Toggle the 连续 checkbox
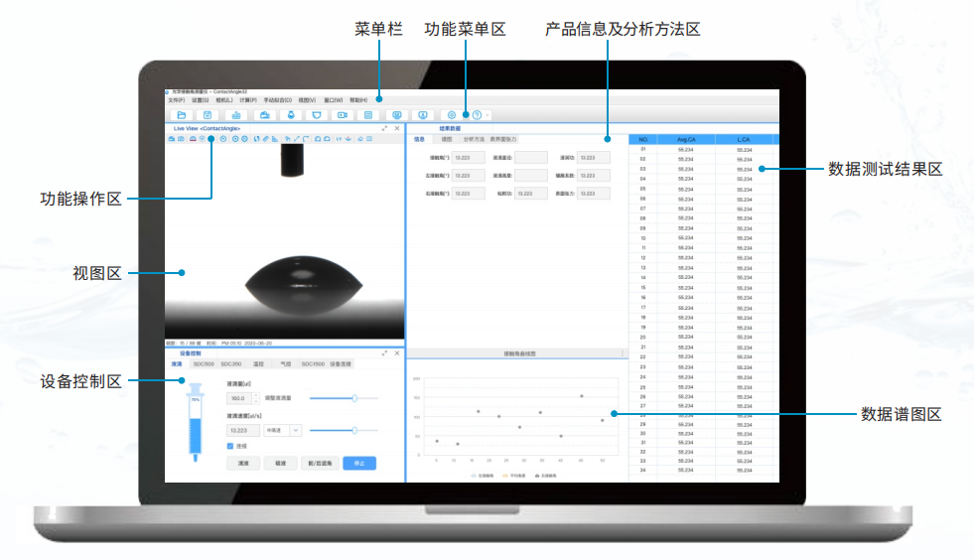This screenshot has width=974, height=560. 231,446
